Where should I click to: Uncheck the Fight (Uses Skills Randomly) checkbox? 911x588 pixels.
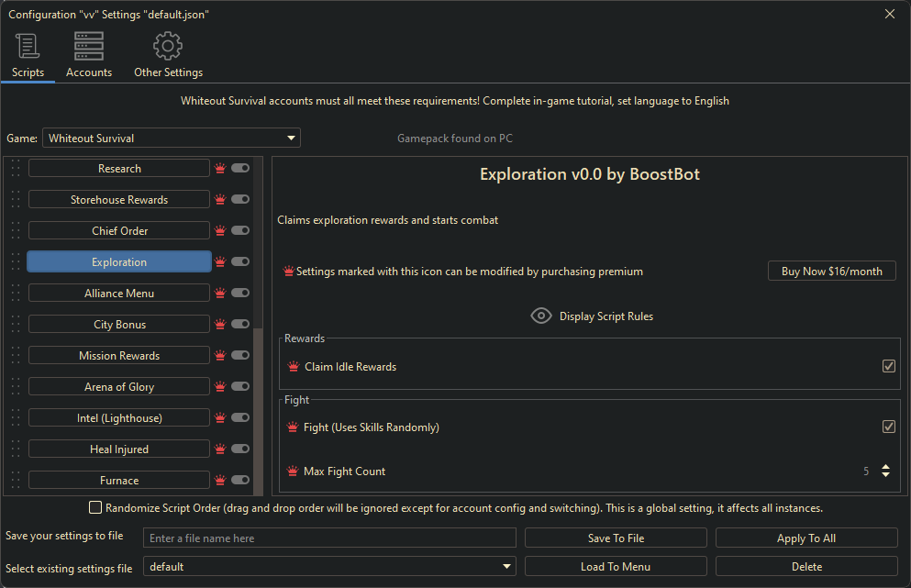(x=888, y=427)
